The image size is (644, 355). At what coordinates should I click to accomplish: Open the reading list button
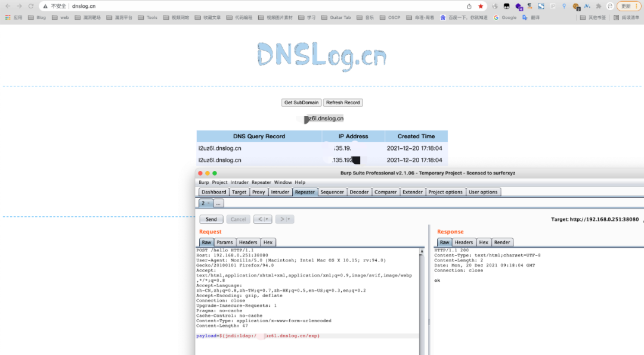[x=626, y=18]
